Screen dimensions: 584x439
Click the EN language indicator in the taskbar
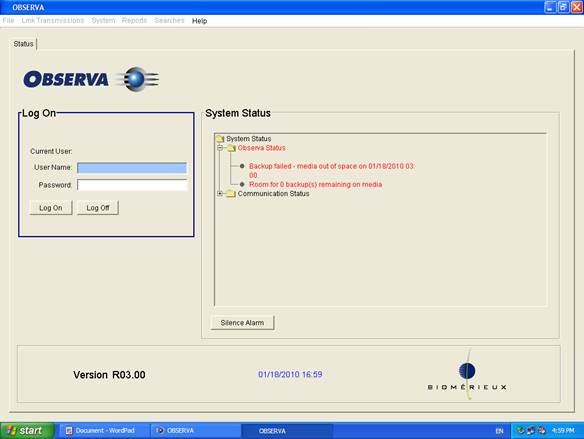(x=499, y=431)
